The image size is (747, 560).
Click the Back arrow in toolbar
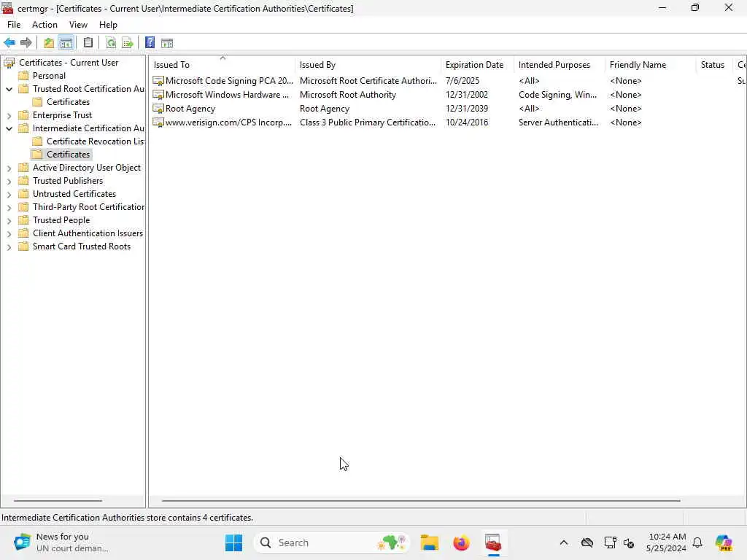(x=9, y=43)
